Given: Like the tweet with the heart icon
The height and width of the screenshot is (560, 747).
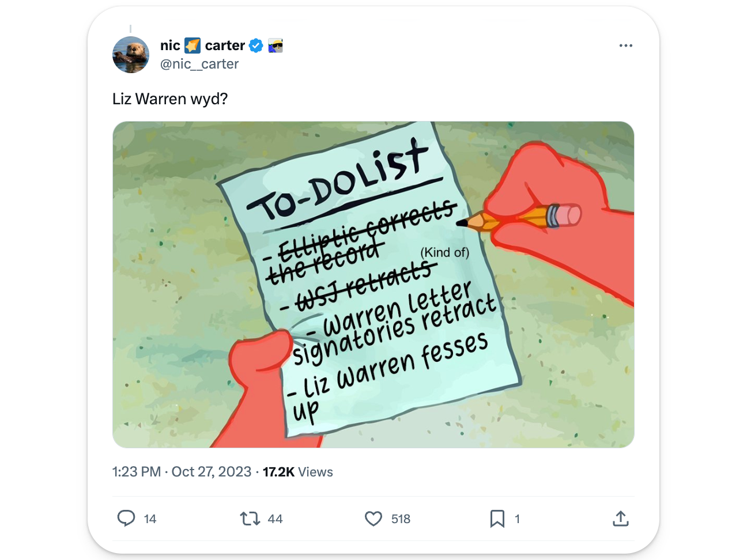Looking at the screenshot, I should coord(373,519).
